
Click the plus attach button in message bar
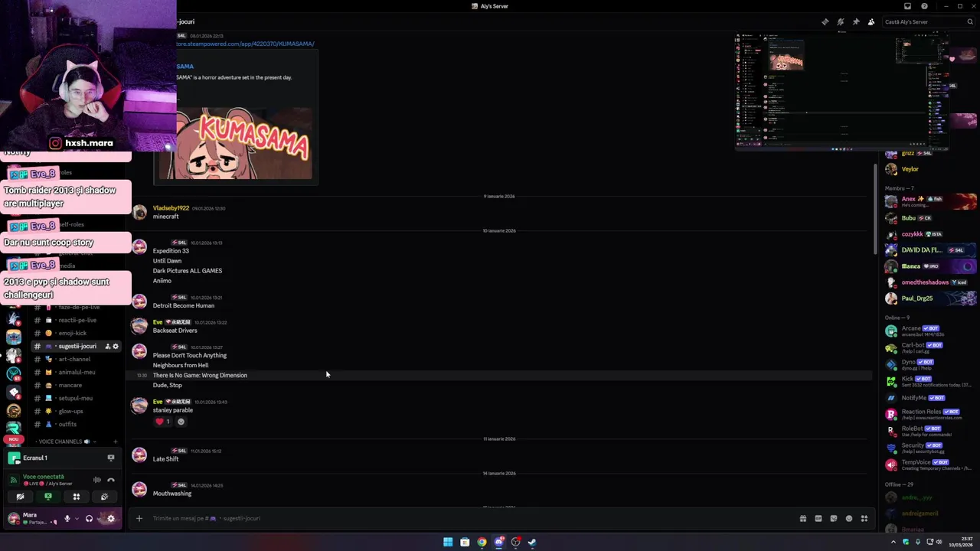[x=139, y=518]
